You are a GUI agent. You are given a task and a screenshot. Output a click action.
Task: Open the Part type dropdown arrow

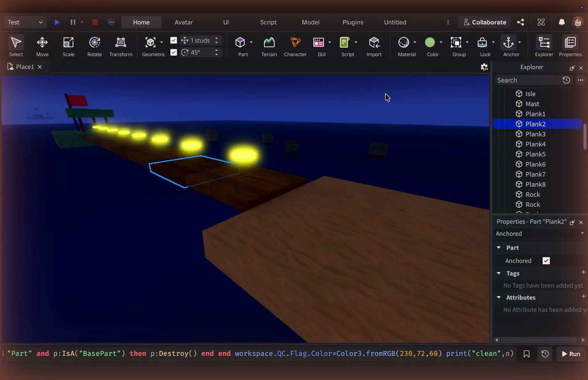click(x=251, y=42)
